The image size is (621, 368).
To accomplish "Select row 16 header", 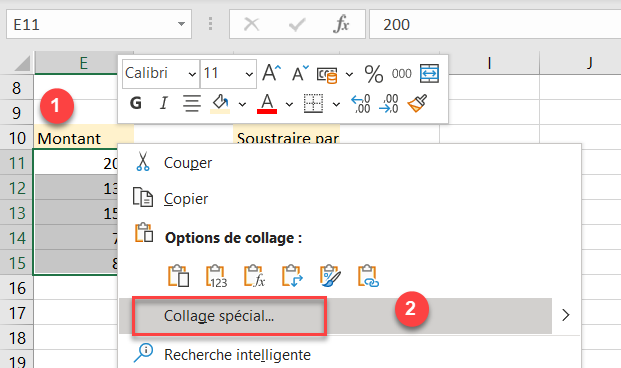I will point(17,288).
